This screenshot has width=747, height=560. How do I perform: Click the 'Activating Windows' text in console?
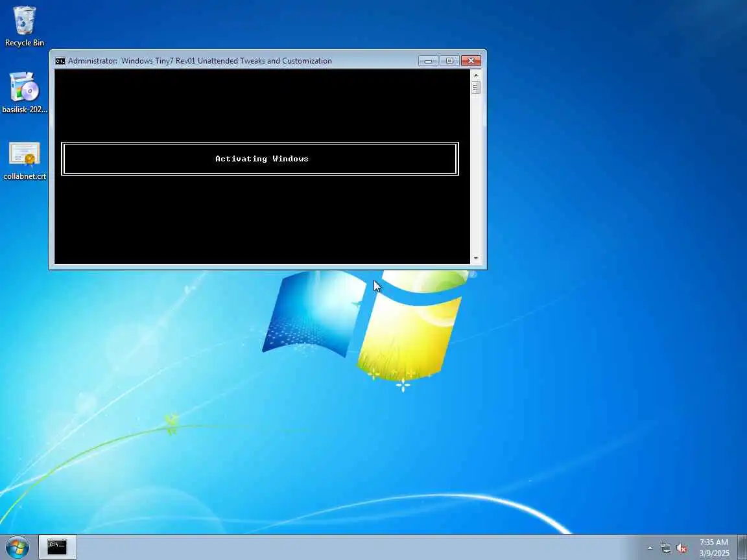pos(261,159)
